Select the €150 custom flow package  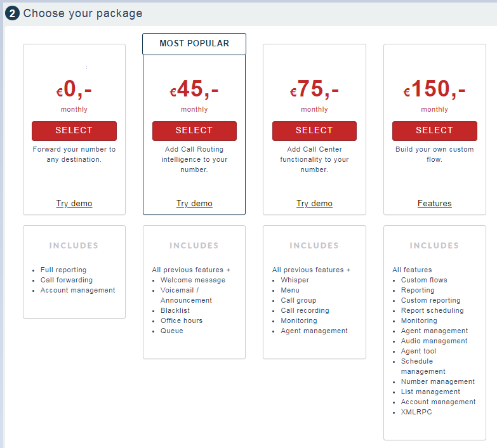click(434, 131)
